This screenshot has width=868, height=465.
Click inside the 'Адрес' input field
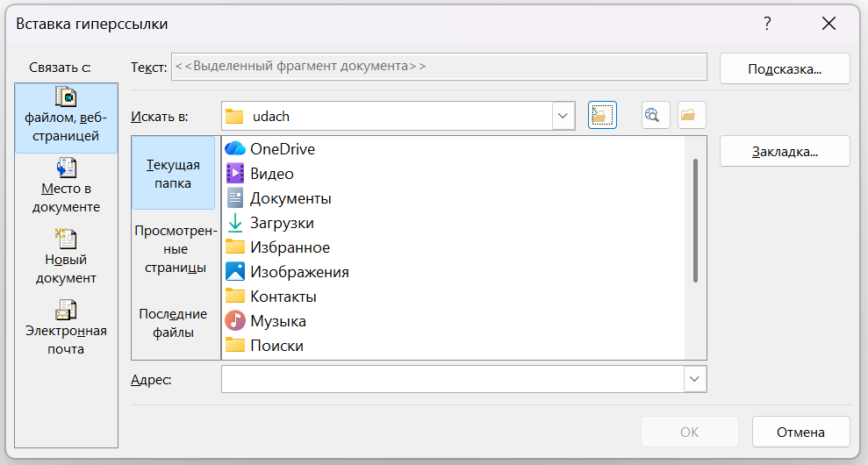click(x=452, y=379)
